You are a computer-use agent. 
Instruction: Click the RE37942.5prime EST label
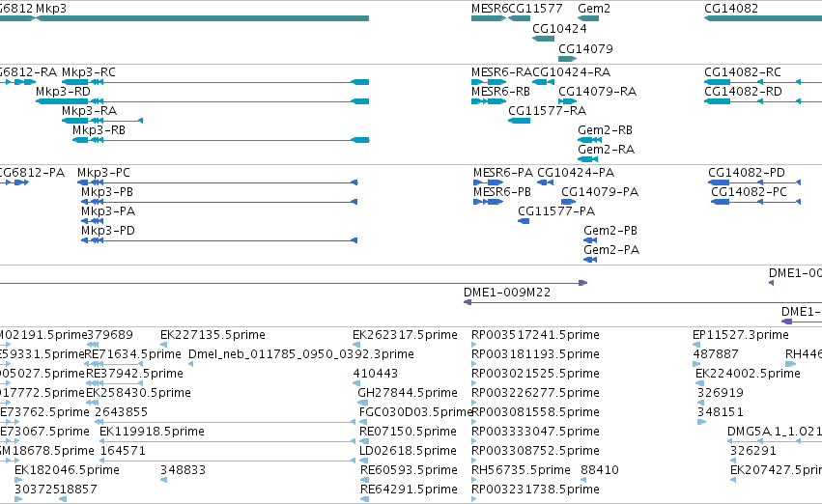tap(134, 374)
